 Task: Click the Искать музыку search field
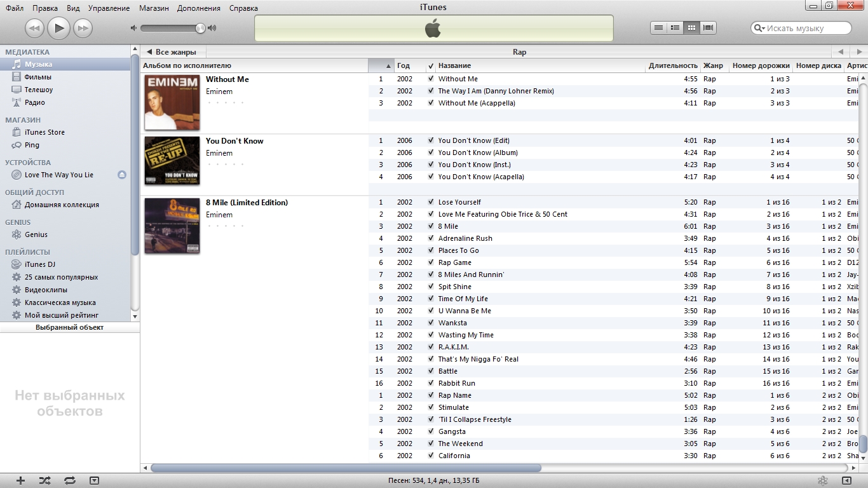[801, 28]
